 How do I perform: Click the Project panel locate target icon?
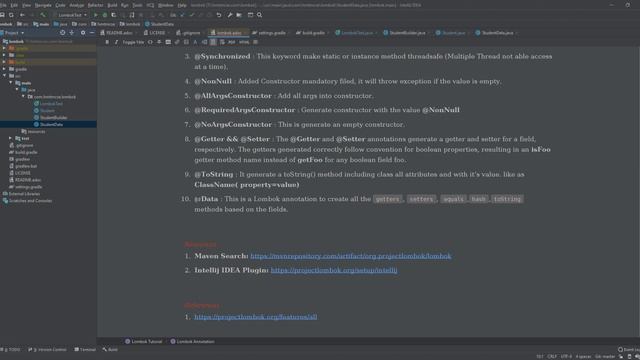click(x=62, y=33)
